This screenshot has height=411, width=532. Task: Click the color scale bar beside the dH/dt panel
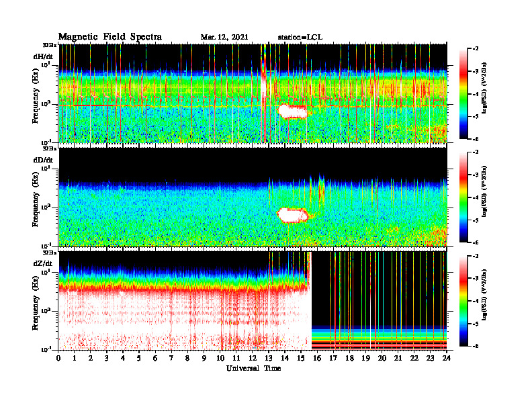463,94
